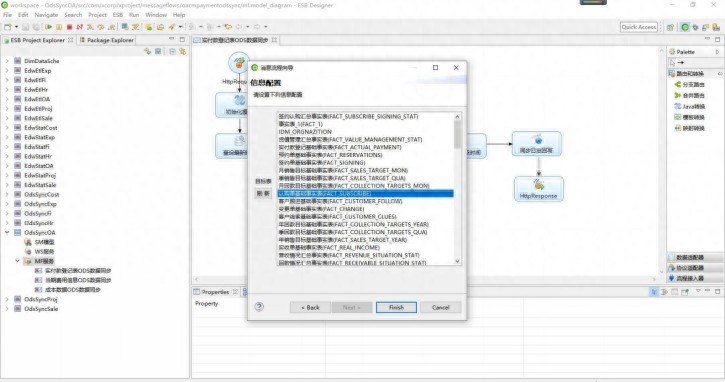Viewport: 725px width, 382px height.
Task: Maximize the ESB Project Explorer panel
Action: [x=182, y=40]
